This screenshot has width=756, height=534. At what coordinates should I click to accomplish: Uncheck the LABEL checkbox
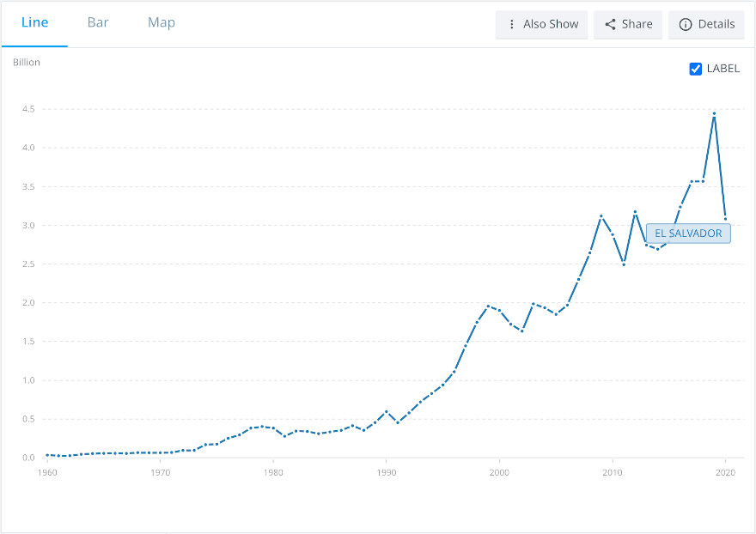pyautogui.click(x=696, y=69)
